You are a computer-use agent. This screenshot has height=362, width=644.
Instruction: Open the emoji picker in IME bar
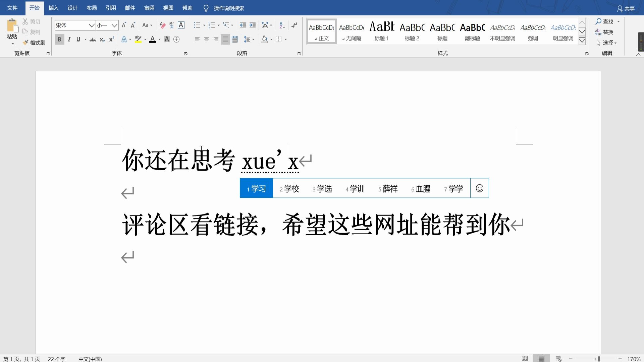click(x=480, y=188)
